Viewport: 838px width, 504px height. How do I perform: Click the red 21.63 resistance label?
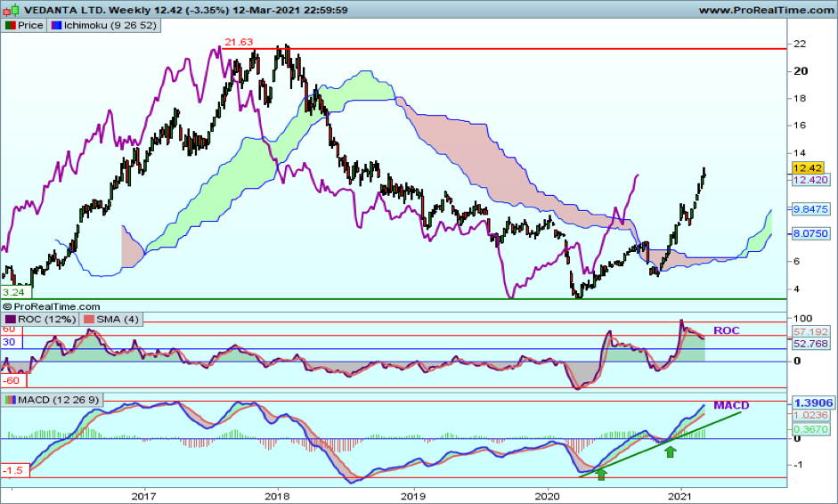pos(239,42)
